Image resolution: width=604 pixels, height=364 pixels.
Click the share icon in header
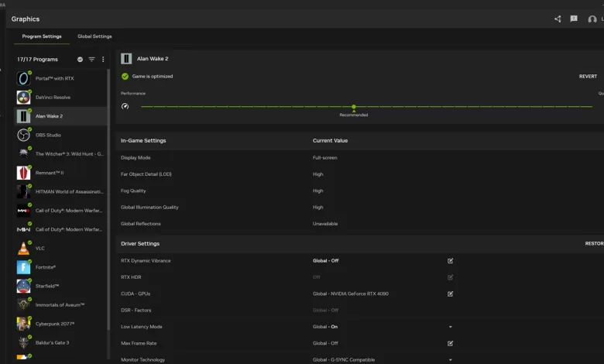click(x=558, y=19)
